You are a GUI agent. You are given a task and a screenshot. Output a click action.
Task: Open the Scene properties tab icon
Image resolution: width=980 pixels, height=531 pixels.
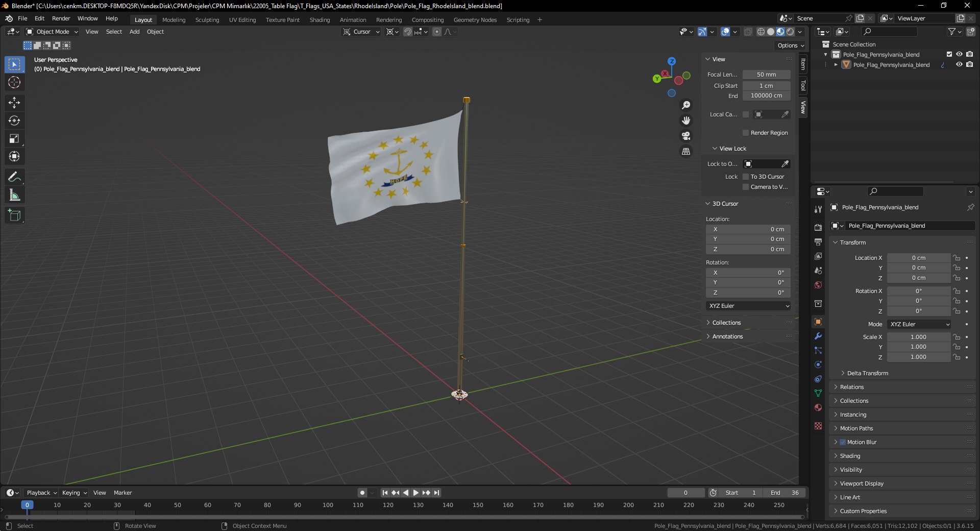coord(818,271)
